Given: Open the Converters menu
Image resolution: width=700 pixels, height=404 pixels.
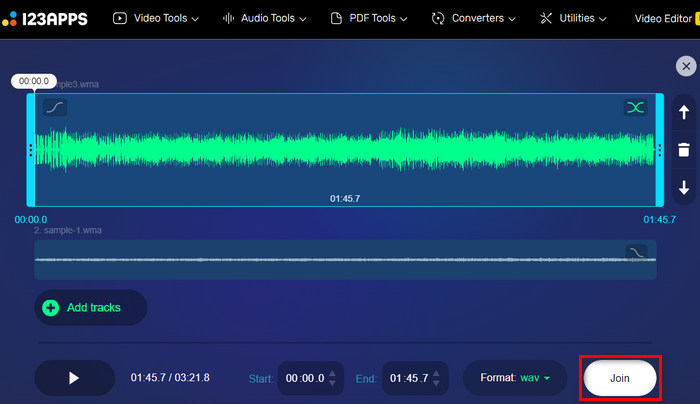Looking at the screenshot, I should click(473, 18).
